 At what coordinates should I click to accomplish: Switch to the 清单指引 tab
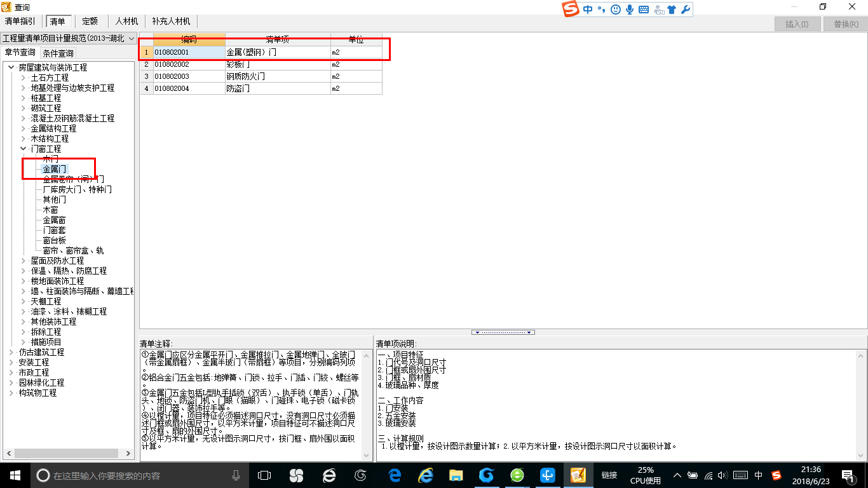pyautogui.click(x=20, y=22)
